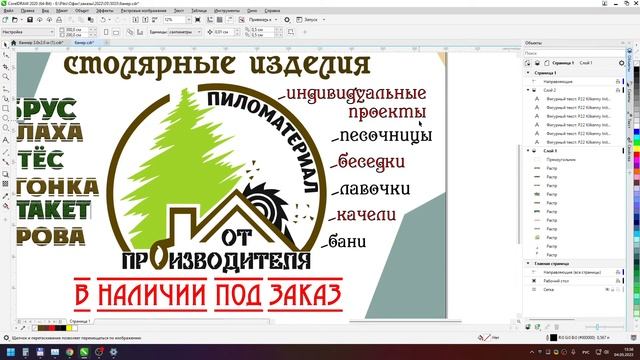The image size is (640, 360).
Task: Click the Full-screen preview icon
Action: (x=198, y=20)
